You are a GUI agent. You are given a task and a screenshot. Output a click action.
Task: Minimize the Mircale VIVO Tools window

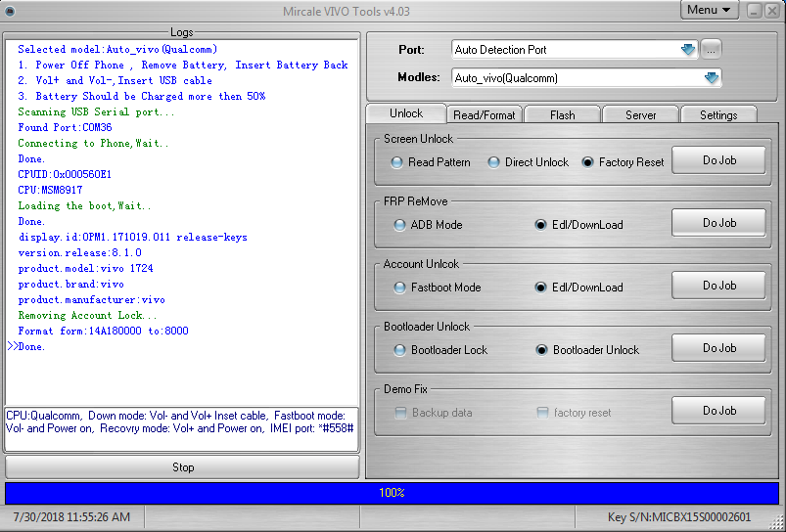click(754, 11)
